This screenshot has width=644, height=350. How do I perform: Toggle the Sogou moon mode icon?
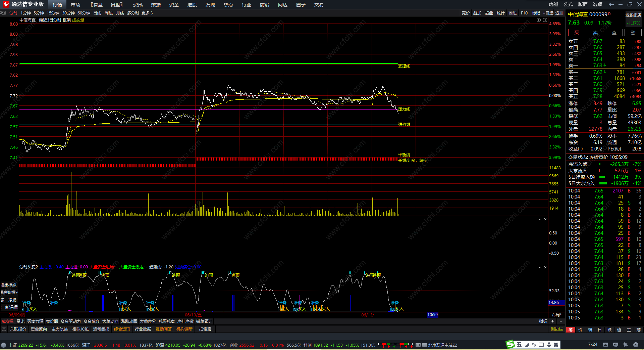tap(527, 345)
